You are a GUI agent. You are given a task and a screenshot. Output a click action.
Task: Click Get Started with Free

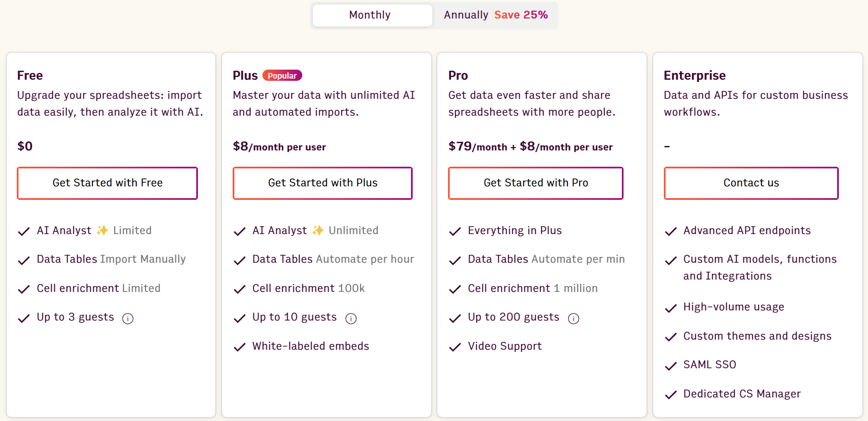pyautogui.click(x=107, y=183)
